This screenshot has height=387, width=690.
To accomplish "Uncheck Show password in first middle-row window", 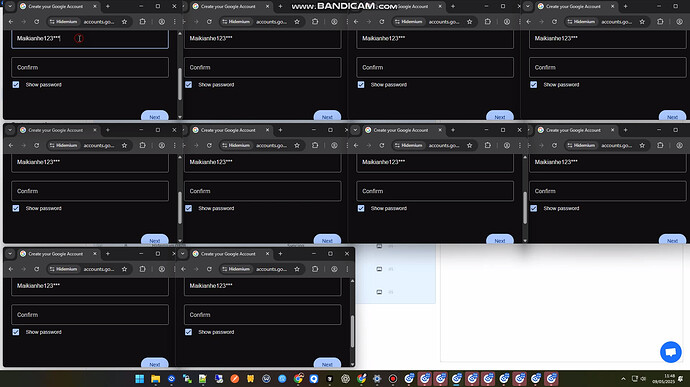I will tap(16, 208).
